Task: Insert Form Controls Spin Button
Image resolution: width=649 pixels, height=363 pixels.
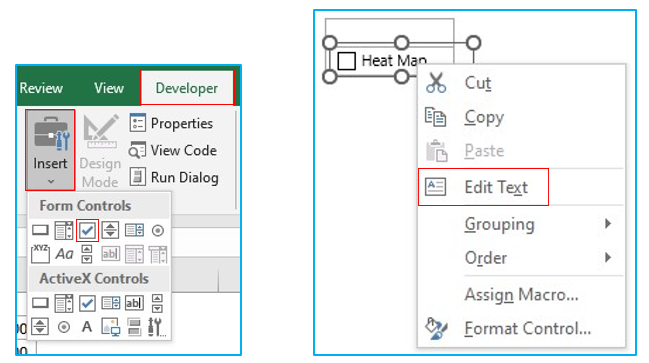Action: coord(110,230)
